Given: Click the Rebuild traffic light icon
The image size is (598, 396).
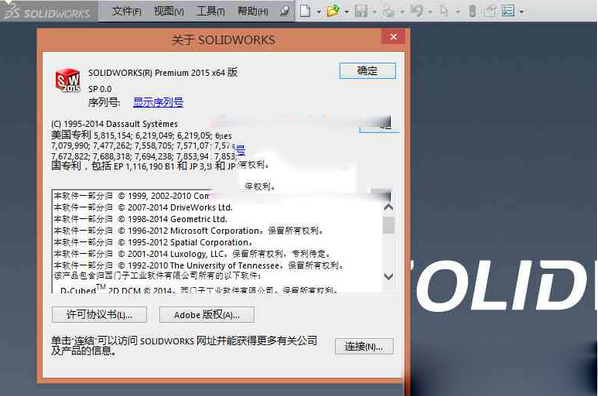Looking at the screenshot, I should click(x=472, y=11).
